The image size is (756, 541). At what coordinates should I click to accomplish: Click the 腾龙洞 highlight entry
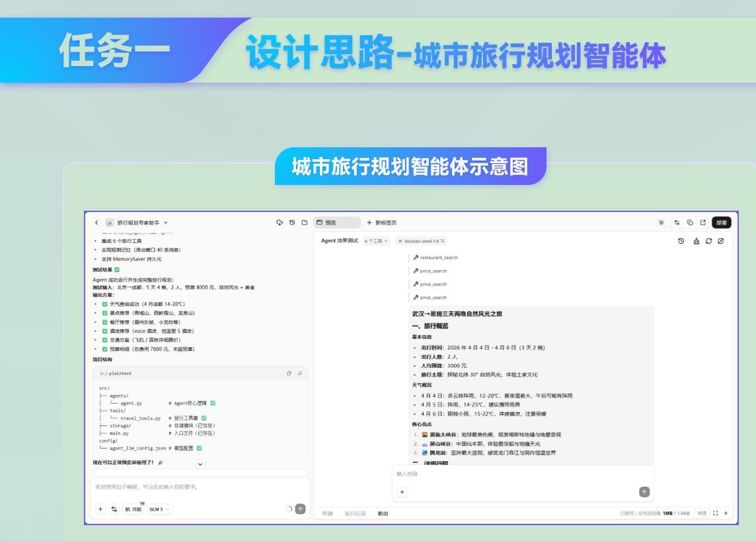488,453
